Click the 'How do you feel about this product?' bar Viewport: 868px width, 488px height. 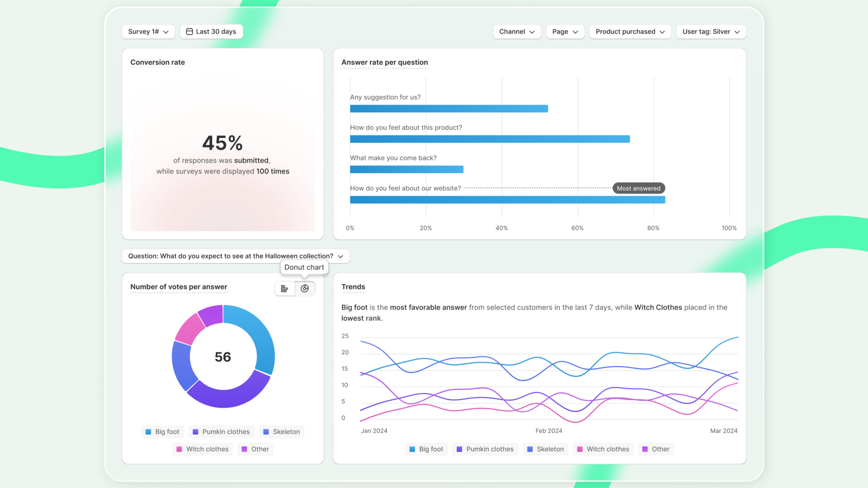click(x=490, y=139)
